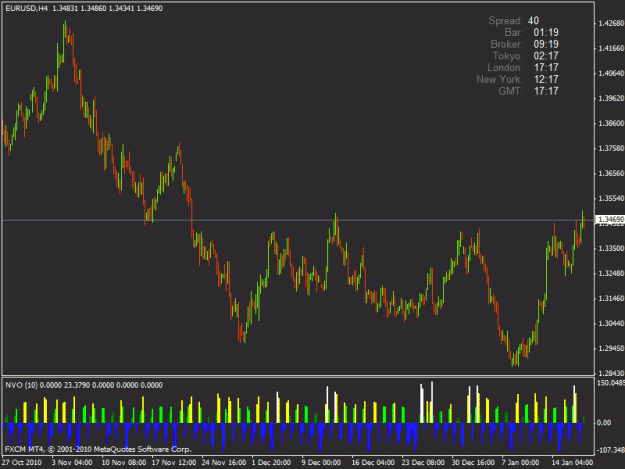Click the 1 Dec 20:00 time label
625x469 pixels.
tap(271, 462)
